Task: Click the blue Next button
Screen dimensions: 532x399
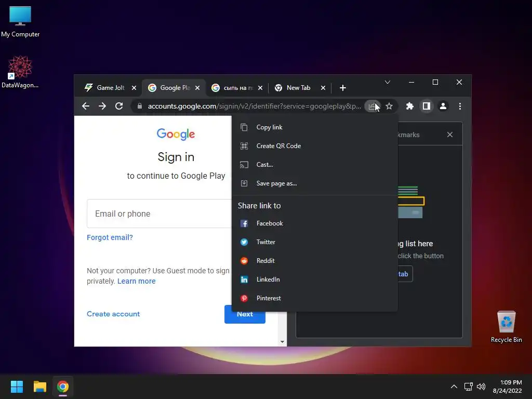Action: (x=245, y=314)
